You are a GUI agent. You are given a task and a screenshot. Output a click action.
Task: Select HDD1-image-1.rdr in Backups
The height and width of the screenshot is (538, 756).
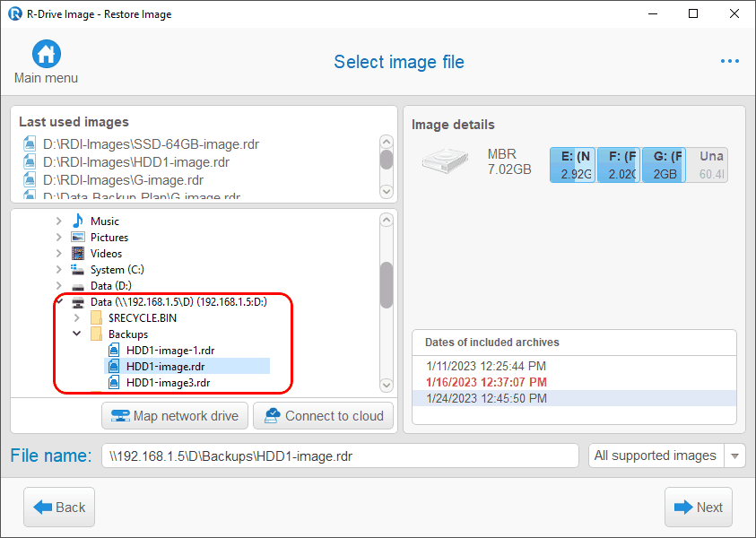[x=170, y=350]
